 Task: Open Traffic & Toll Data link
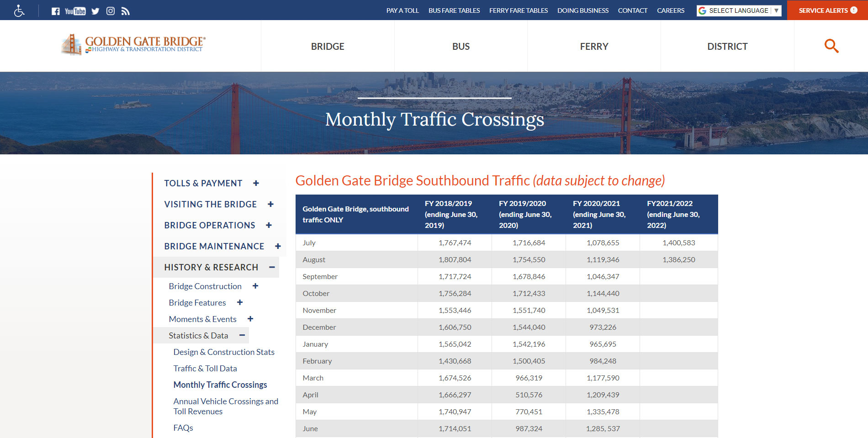[x=205, y=368]
